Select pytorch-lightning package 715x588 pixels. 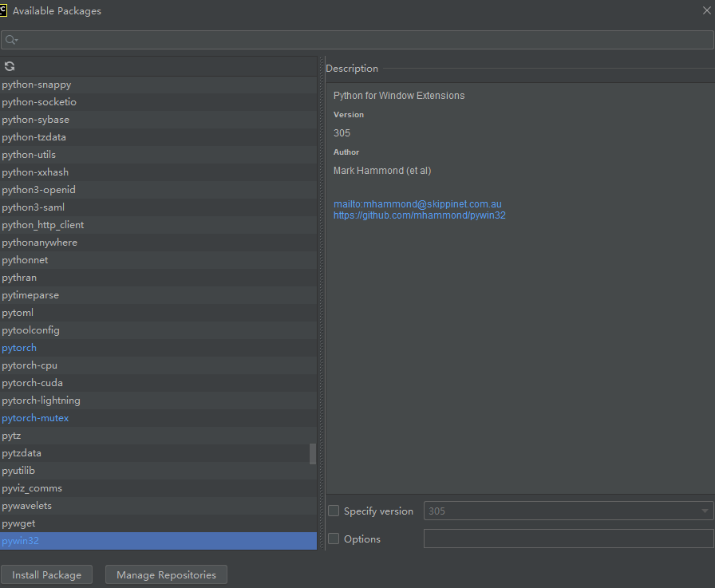(158, 401)
